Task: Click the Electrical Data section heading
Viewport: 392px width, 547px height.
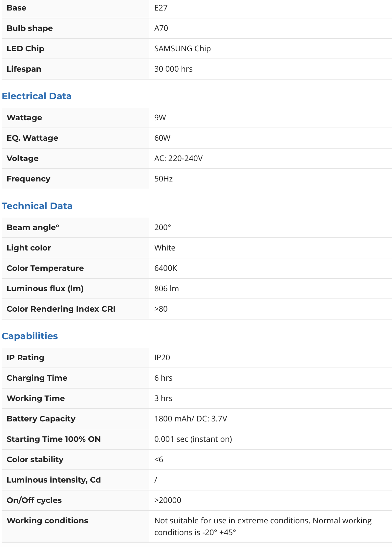Action: [36, 96]
